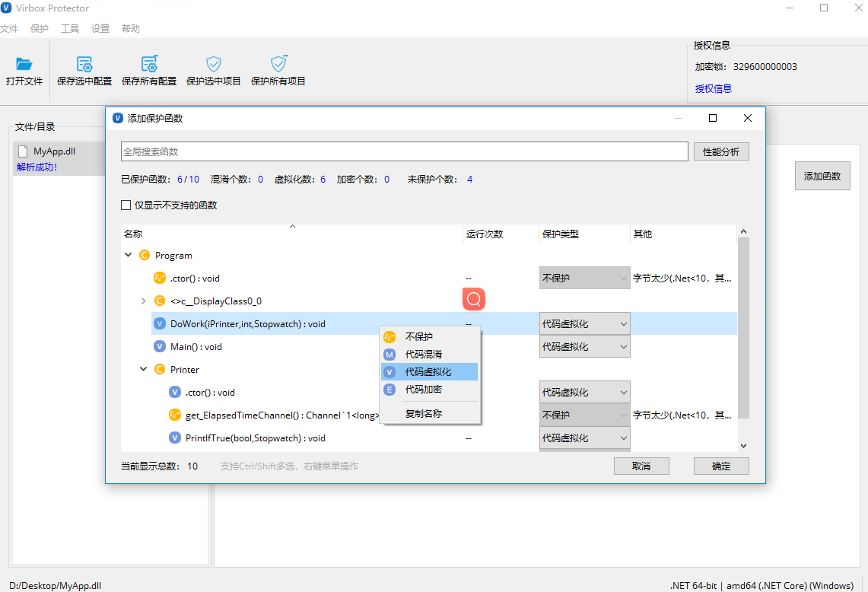This screenshot has width=868, height=592.
Task: Collapse the Printer class node
Action: pyautogui.click(x=144, y=370)
